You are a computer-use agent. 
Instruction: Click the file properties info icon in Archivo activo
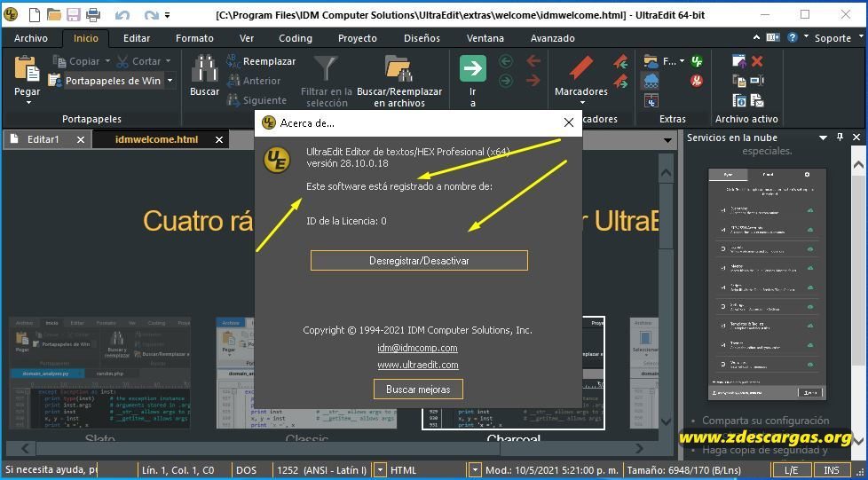pos(739,100)
